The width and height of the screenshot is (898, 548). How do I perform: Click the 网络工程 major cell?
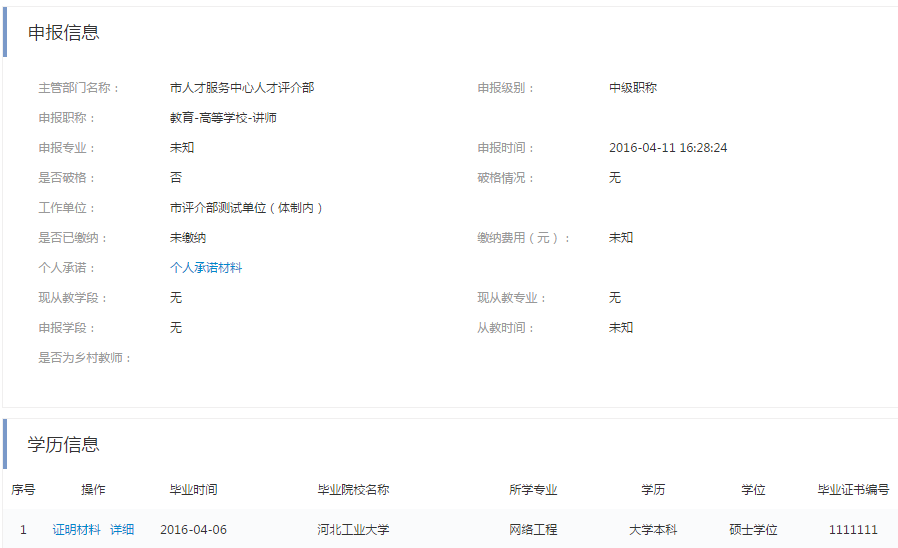532,530
